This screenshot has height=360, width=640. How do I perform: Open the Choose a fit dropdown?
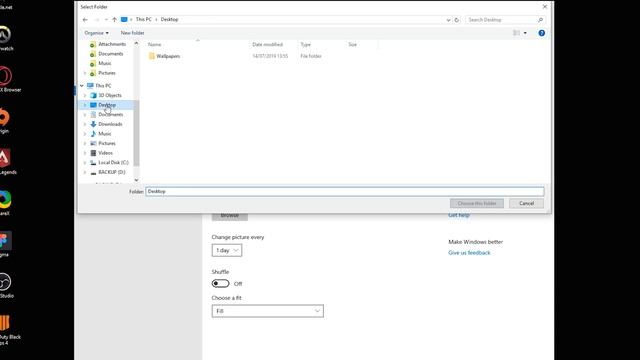[267, 311]
